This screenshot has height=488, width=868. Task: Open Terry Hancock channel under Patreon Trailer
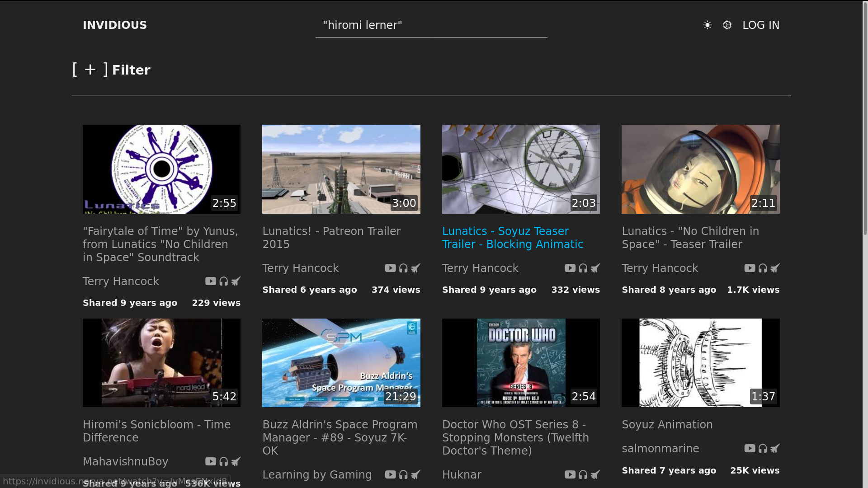[300, 268]
